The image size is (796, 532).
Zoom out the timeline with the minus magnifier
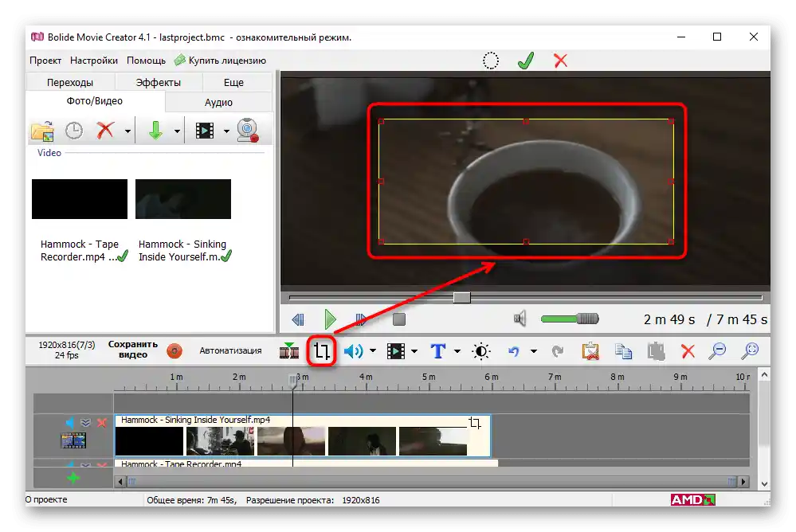[718, 350]
